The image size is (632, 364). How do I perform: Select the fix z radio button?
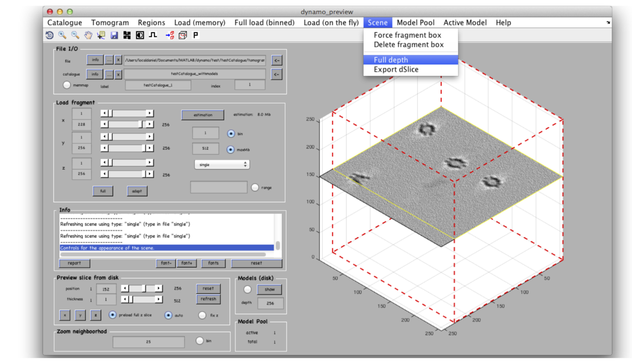point(202,315)
